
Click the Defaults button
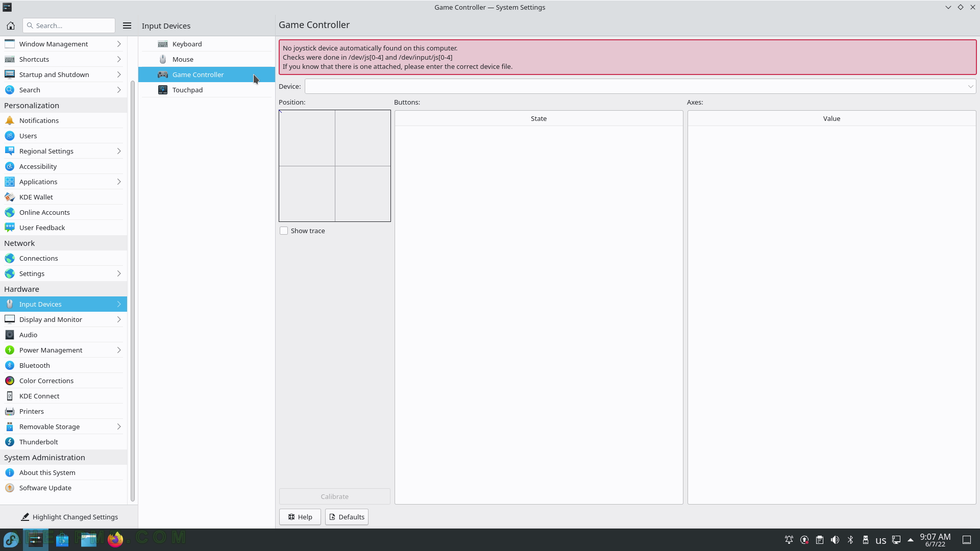(347, 517)
